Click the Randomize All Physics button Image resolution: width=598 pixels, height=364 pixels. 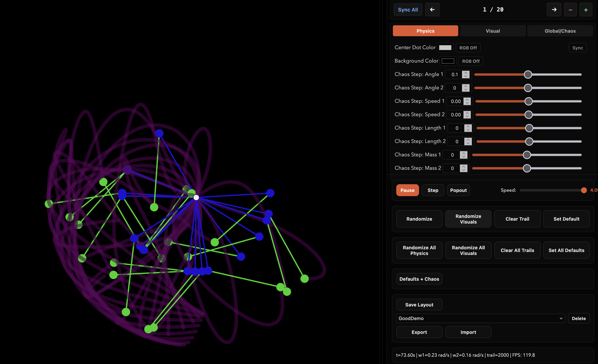[419, 250]
